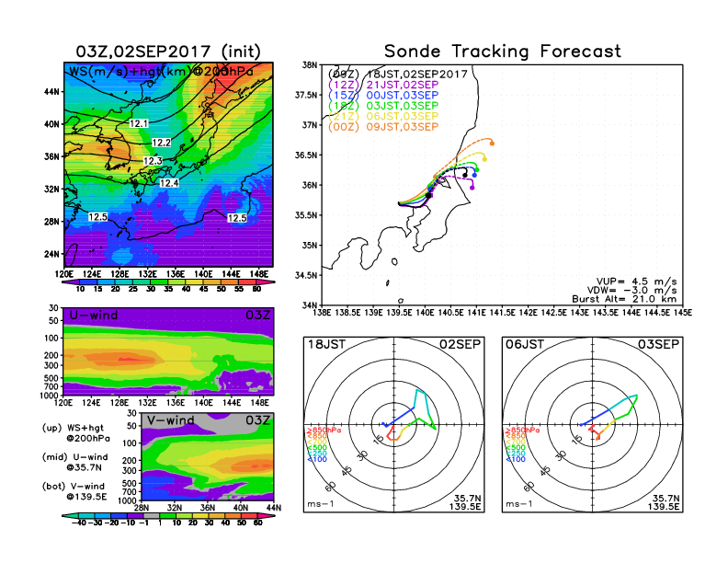Click the 03Z,02SEP2017 (init) title
Screen dimensions: 728x563
[167, 51]
